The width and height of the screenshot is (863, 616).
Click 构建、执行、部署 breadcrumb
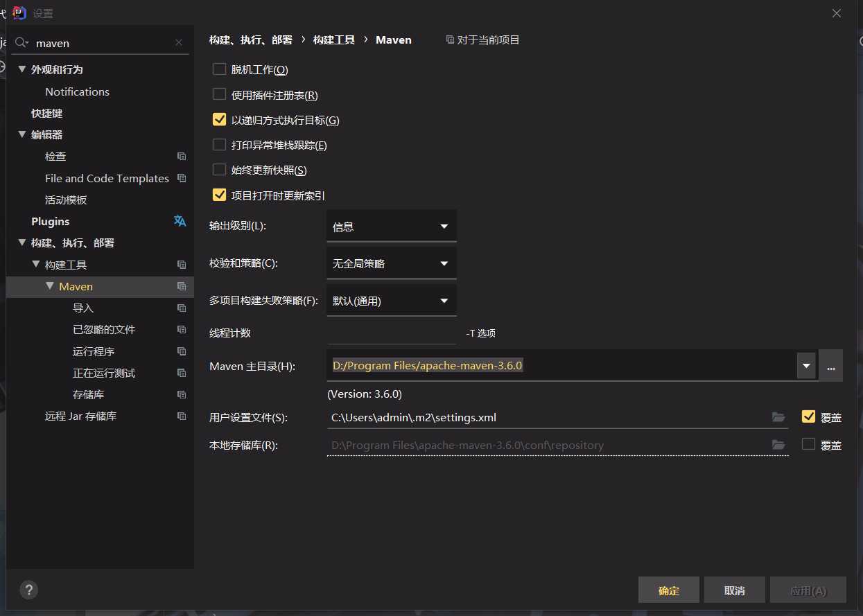[x=251, y=40]
